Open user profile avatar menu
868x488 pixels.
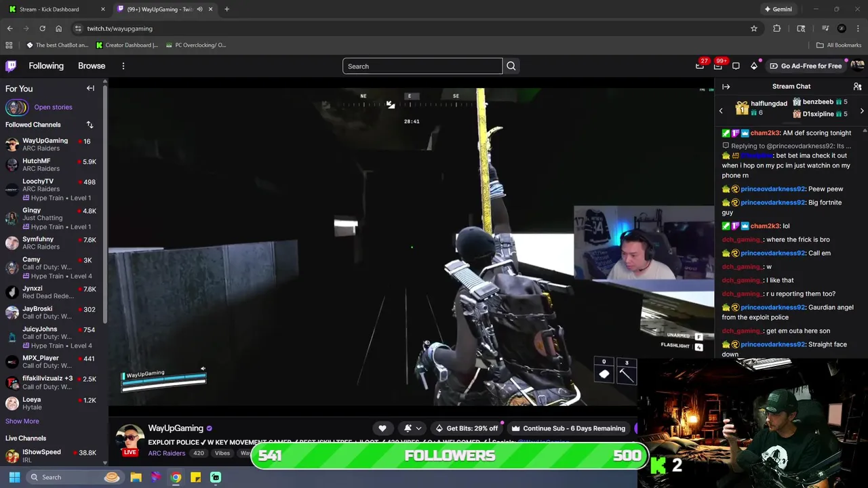pos(856,66)
